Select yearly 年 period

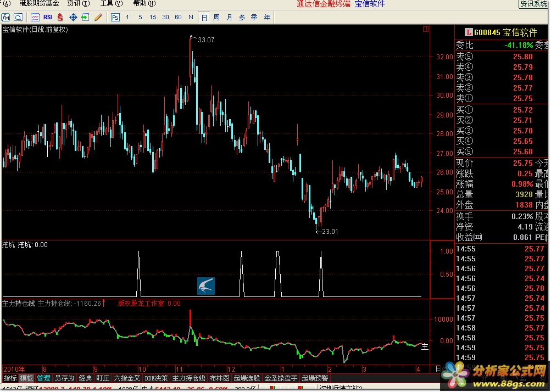(267, 17)
